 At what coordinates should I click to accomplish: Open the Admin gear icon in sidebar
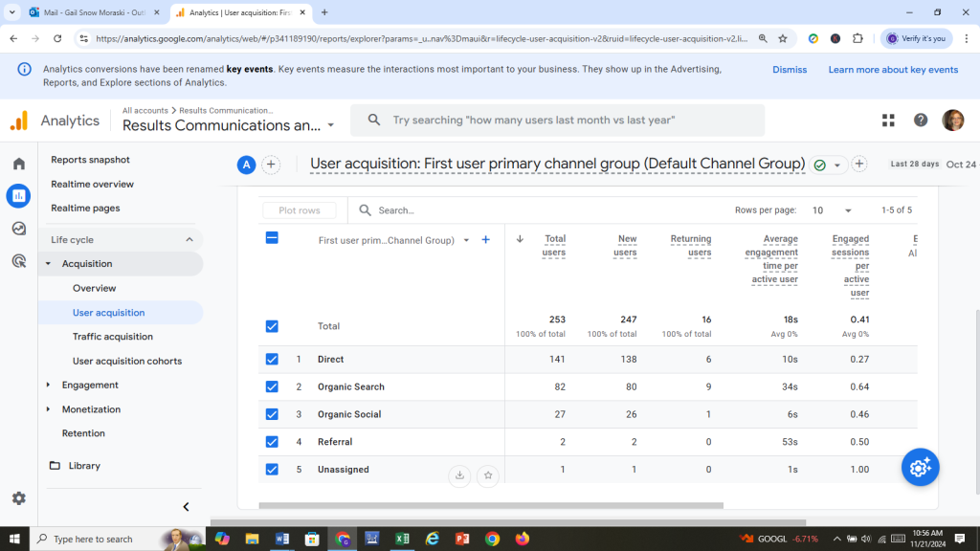pyautogui.click(x=19, y=497)
